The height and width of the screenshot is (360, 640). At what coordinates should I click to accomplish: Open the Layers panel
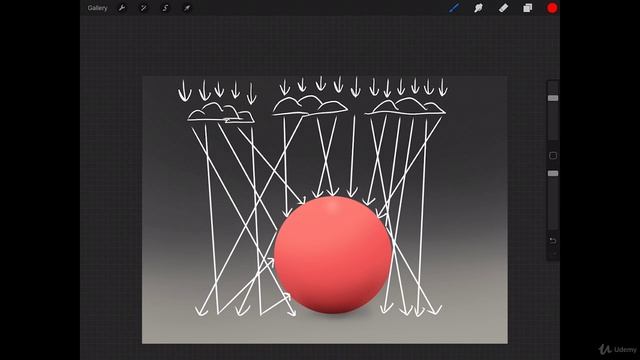[x=527, y=8]
